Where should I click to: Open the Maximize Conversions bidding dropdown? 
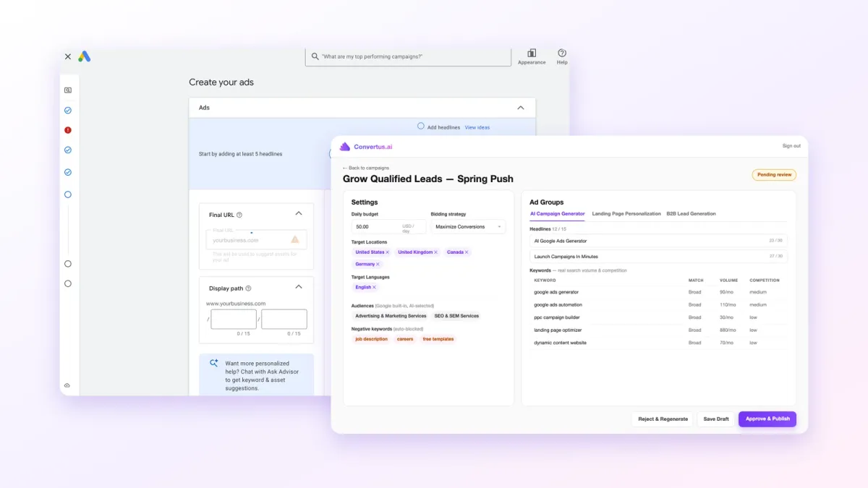pos(468,227)
